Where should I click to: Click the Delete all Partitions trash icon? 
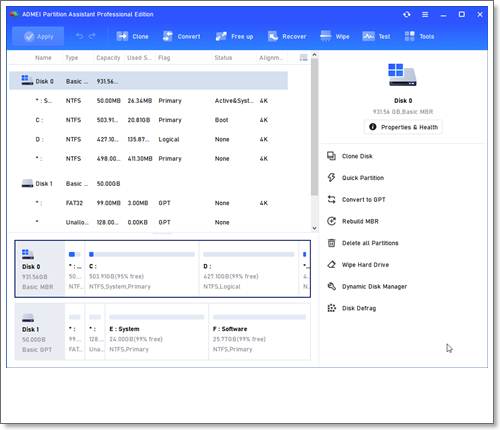[x=331, y=243]
